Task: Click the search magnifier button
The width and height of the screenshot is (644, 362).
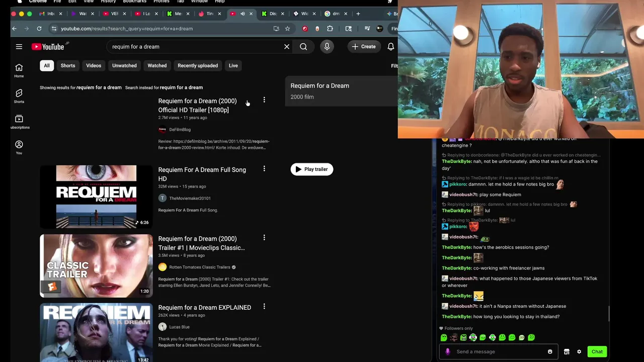Action: [303, 47]
